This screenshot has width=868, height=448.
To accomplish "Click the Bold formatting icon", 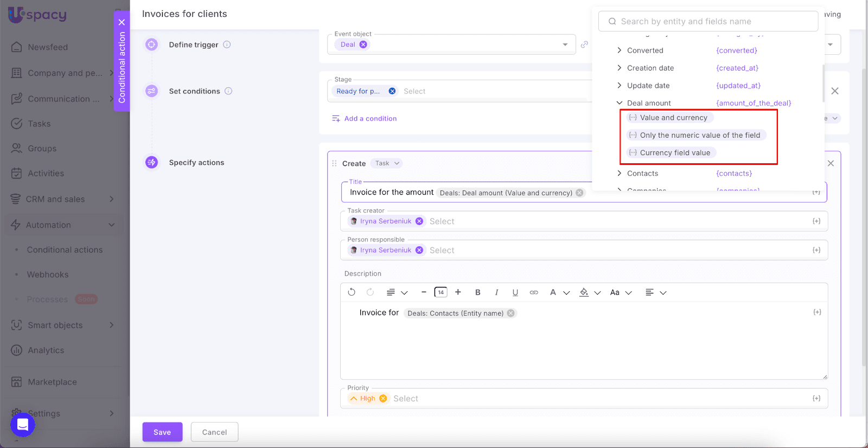I will point(477,292).
